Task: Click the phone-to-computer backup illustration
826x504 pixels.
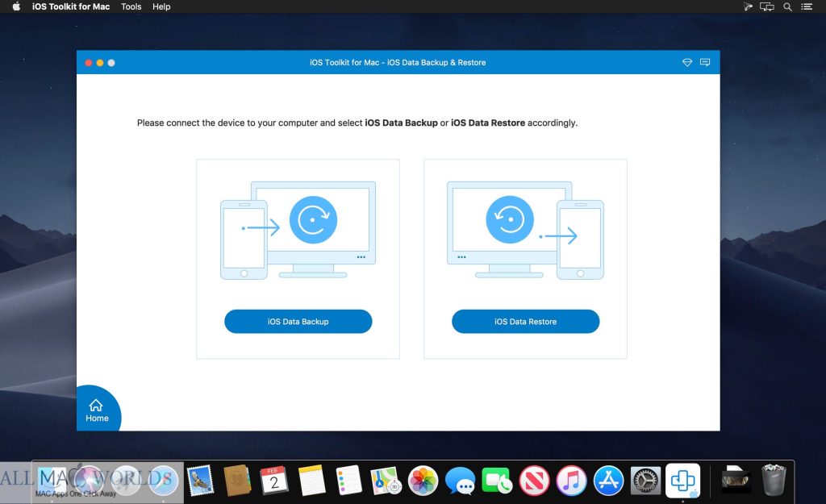Action: (298, 230)
